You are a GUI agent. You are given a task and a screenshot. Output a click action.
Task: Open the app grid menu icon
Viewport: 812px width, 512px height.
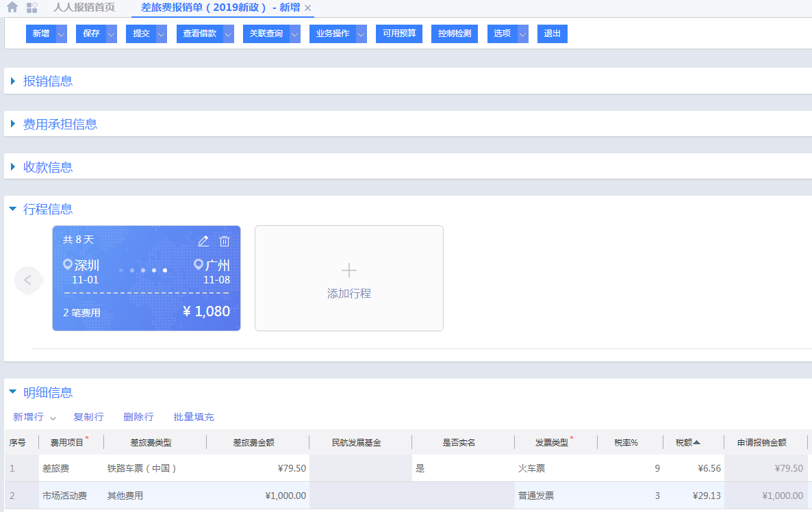32,8
